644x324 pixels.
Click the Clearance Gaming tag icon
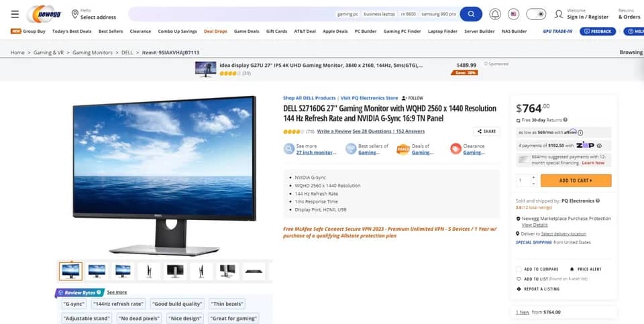pyautogui.click(x=455, y=149)
